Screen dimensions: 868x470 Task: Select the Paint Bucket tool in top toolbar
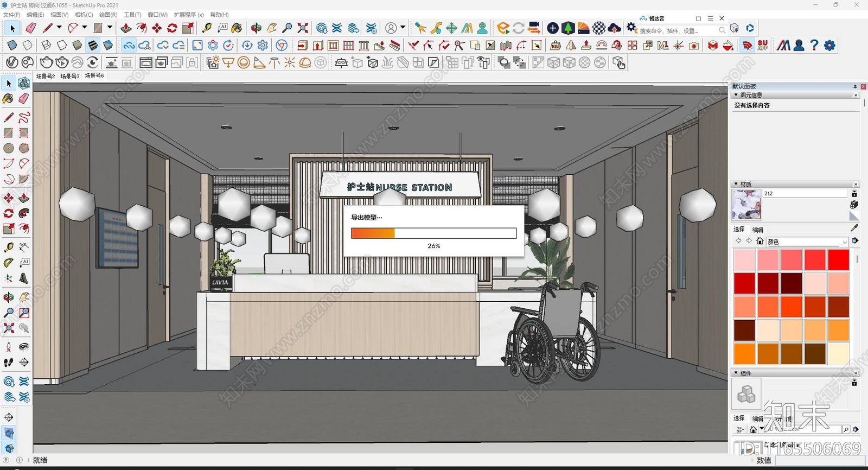pyautogui.click(x=237, y=28)
